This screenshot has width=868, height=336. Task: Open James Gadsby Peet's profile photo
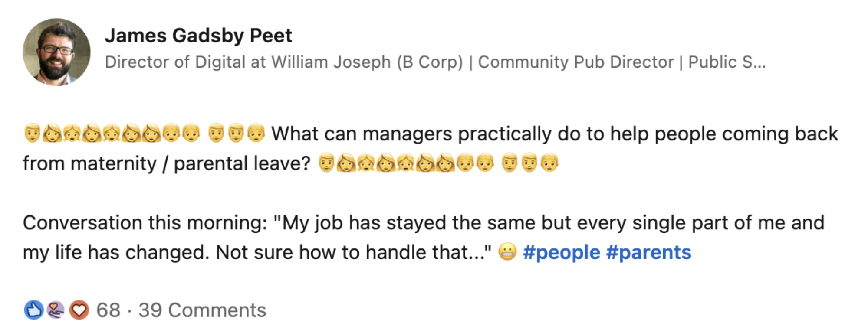pyautogui.click(x=56, y=52)
